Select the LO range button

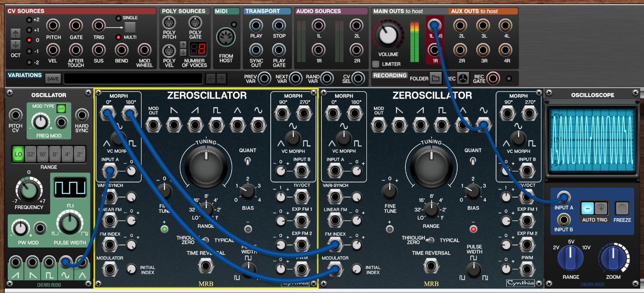tap(18, 154)
